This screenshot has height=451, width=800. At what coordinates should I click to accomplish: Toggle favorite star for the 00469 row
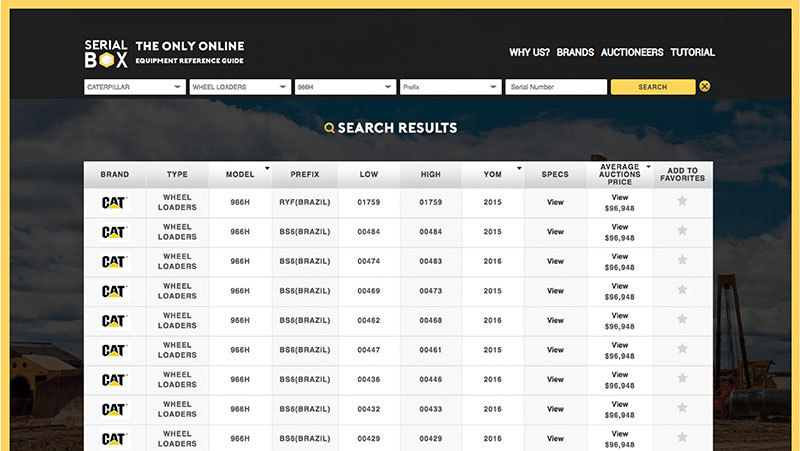point(682,290)
